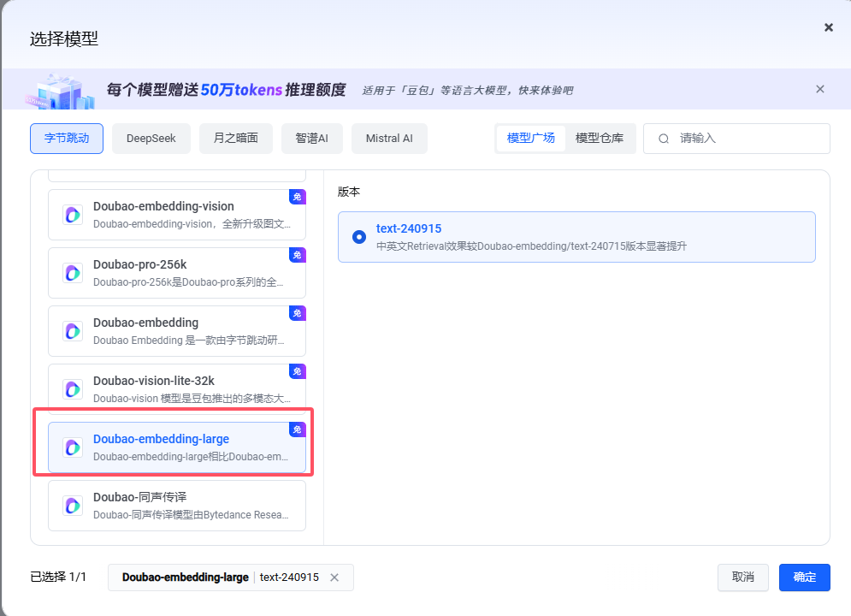Click the 已选择 1/1 counter text
Viewport: 851px width, 616px height.
(58, 577)
